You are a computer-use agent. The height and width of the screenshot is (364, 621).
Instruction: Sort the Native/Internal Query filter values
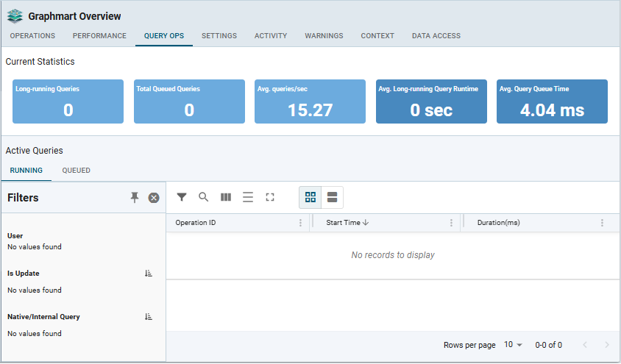(x=149, y=317)
